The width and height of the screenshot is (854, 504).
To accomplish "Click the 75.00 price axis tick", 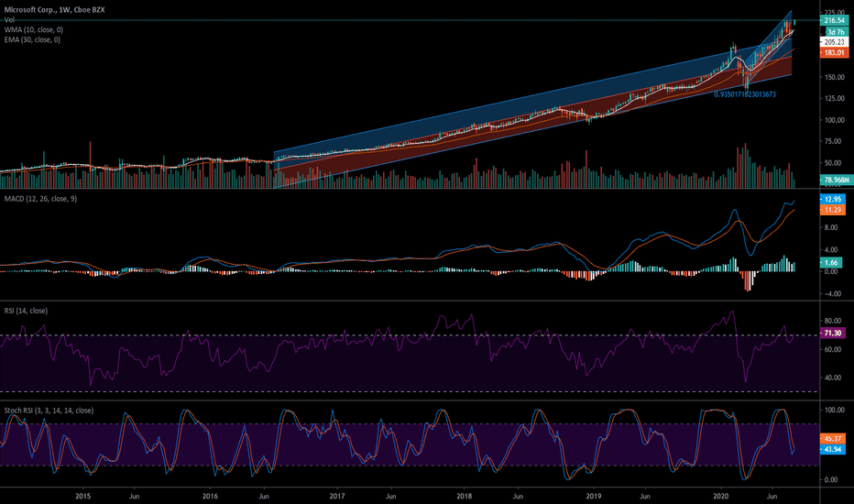I will coord(833,142).
